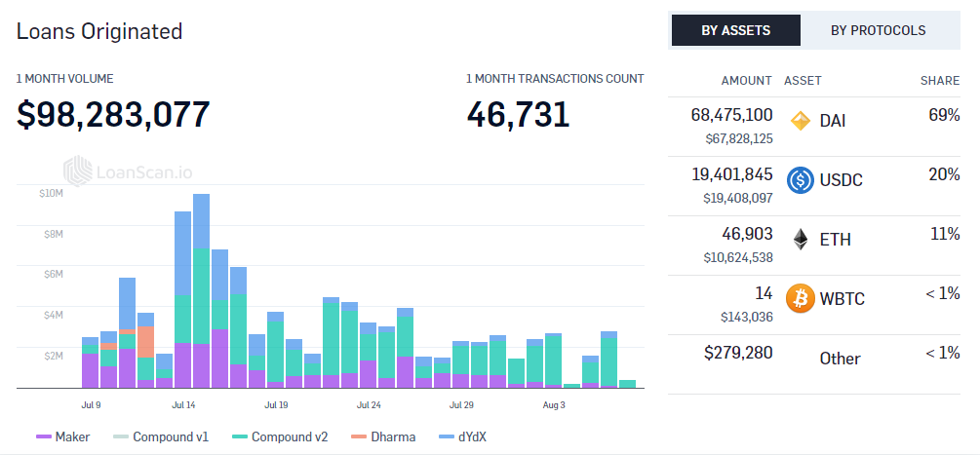Click the Aug 3 axis label
This screenshot has height=455, width=980.
[554, 405]
